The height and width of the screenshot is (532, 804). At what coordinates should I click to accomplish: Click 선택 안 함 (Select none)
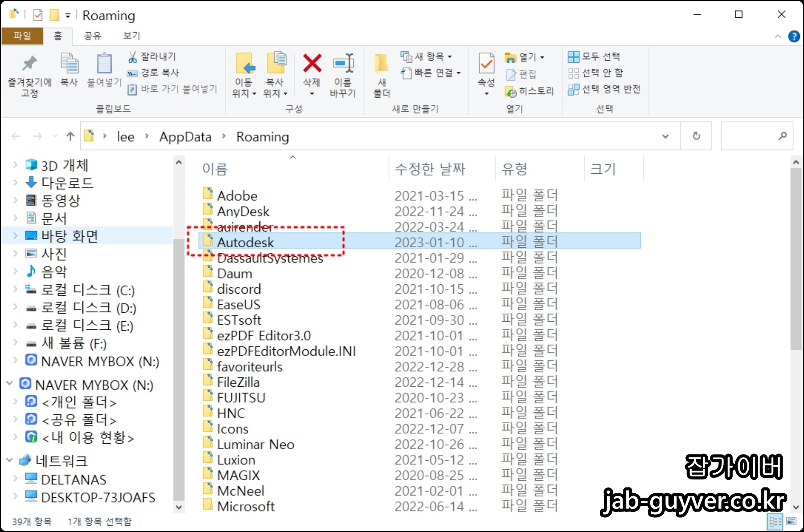(x=595, y=73)
